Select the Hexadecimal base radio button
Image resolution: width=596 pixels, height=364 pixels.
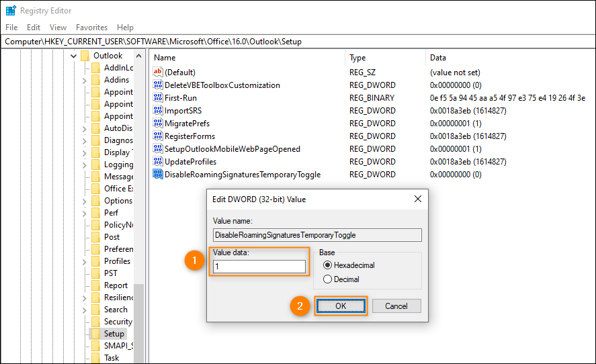327,265
